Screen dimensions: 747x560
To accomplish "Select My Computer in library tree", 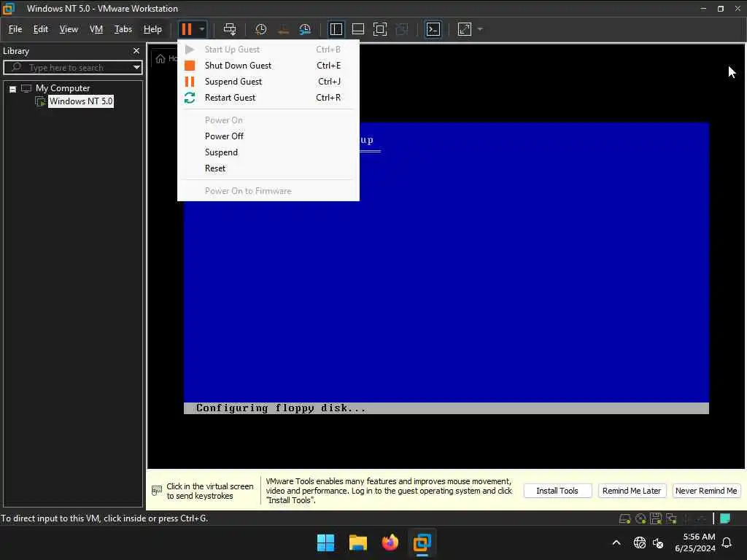I will (x=63, y=88).
